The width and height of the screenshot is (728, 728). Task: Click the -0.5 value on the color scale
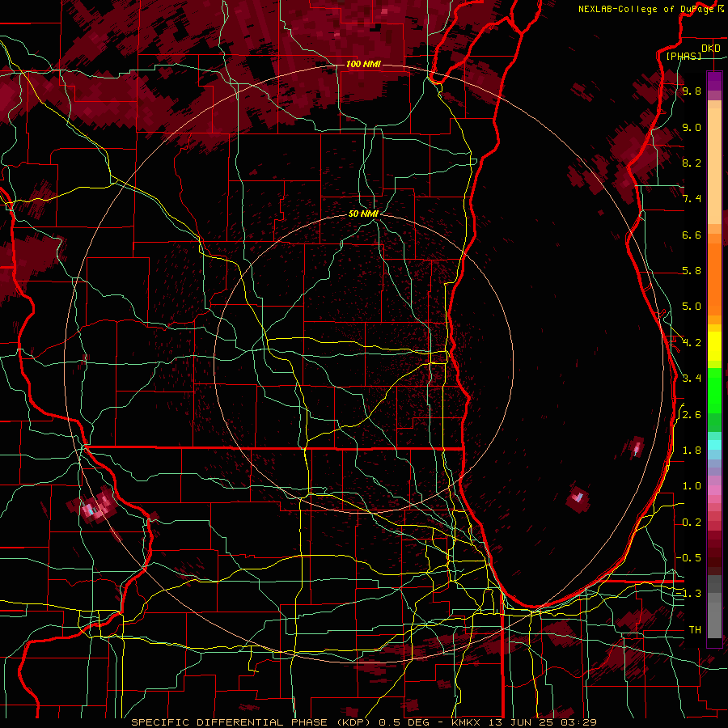point(689,557)
